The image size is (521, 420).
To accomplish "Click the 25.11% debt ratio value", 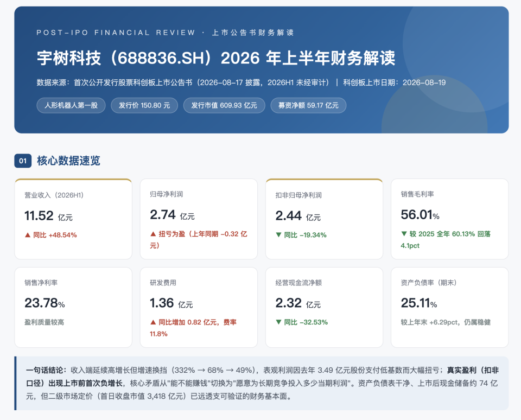I will [x=419, y=303].
